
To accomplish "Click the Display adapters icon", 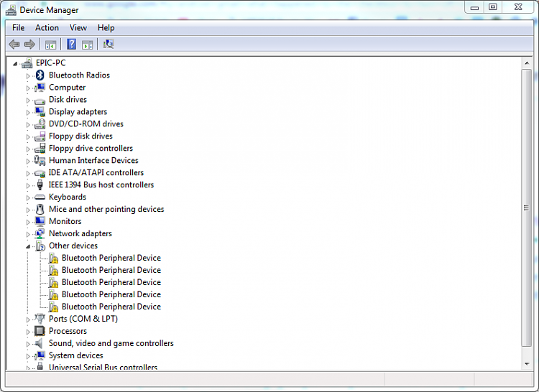I will point(40,111).
